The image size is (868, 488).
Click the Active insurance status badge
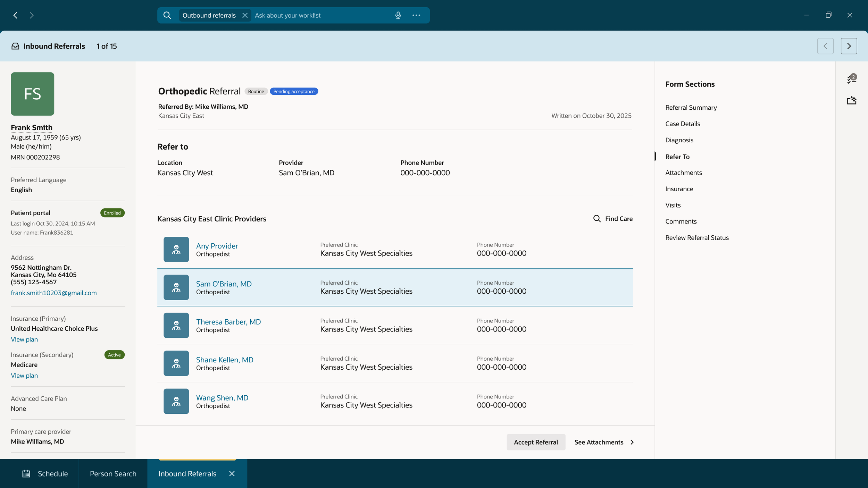click(x=114, y=355)
